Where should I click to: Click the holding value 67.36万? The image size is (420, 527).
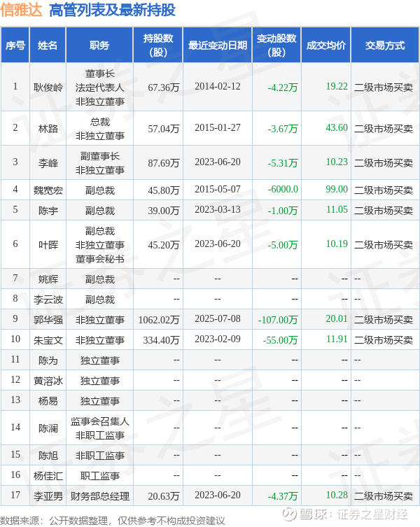(163, 87)
